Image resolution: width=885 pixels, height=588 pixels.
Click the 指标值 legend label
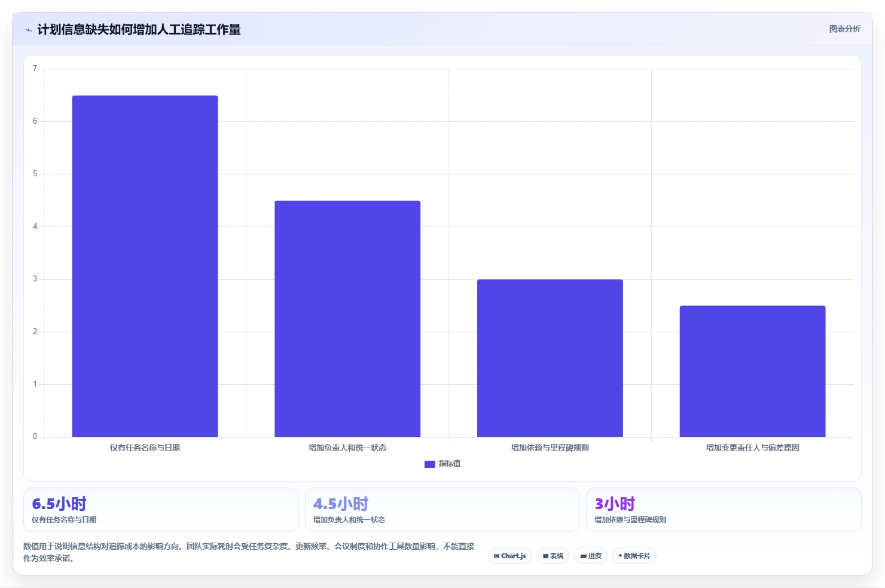tap(450, 464)
